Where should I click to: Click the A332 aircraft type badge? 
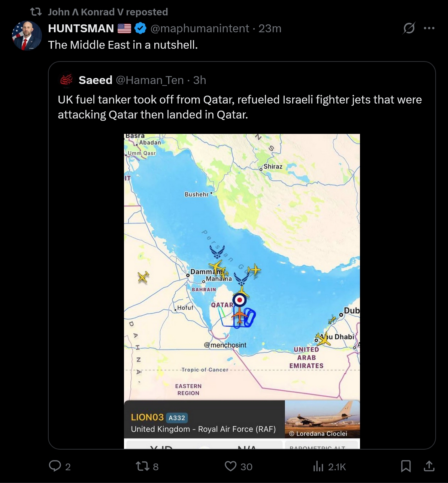click(177, 418)
